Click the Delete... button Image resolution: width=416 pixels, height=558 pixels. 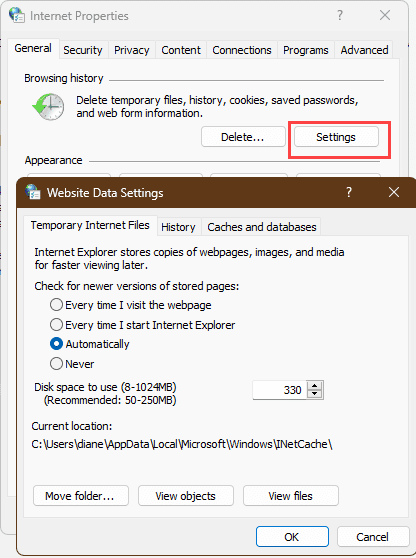(243, 137)
